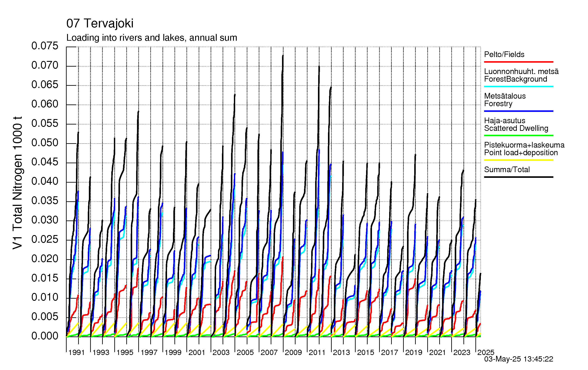Click the cyan ForestBackground legend line
The width and height of the screenshot is (588, 370).
[x=518, y=86]
